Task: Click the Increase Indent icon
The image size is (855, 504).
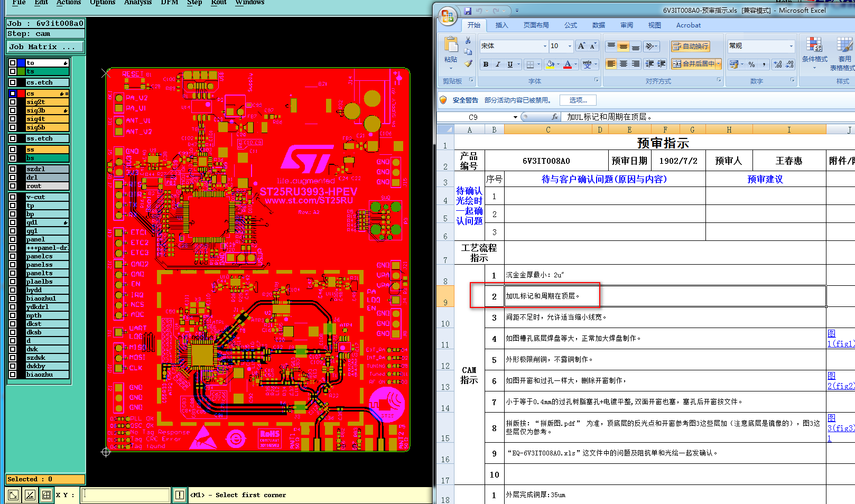Action: pyautogui.click(x=662, y=64)
